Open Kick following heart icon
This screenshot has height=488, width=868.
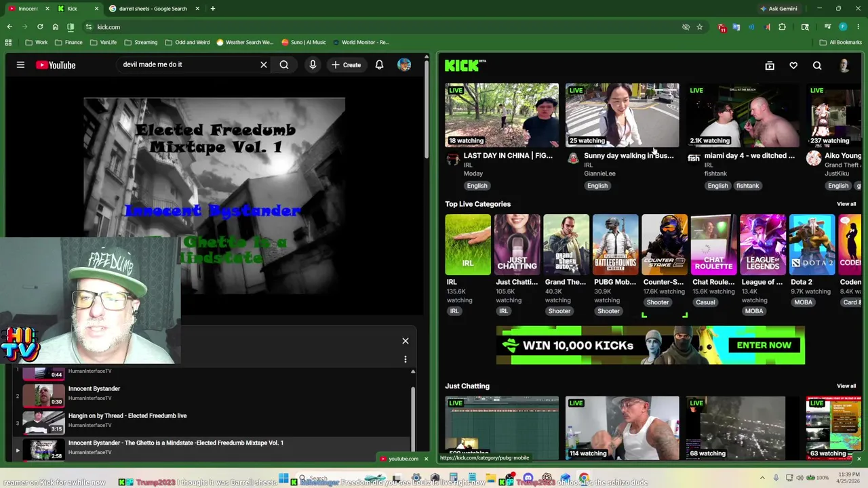793,66
